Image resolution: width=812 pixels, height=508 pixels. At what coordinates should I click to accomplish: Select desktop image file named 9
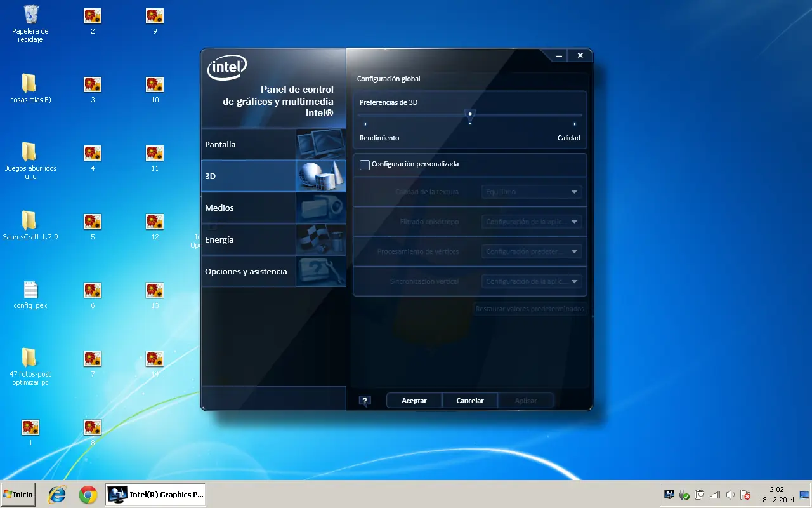(155, 20)
